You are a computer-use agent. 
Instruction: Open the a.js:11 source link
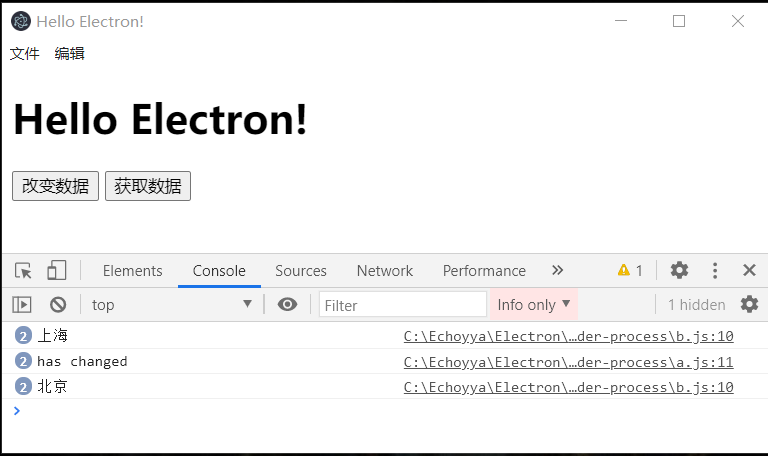pyautogui.click(x=568, y=362)
